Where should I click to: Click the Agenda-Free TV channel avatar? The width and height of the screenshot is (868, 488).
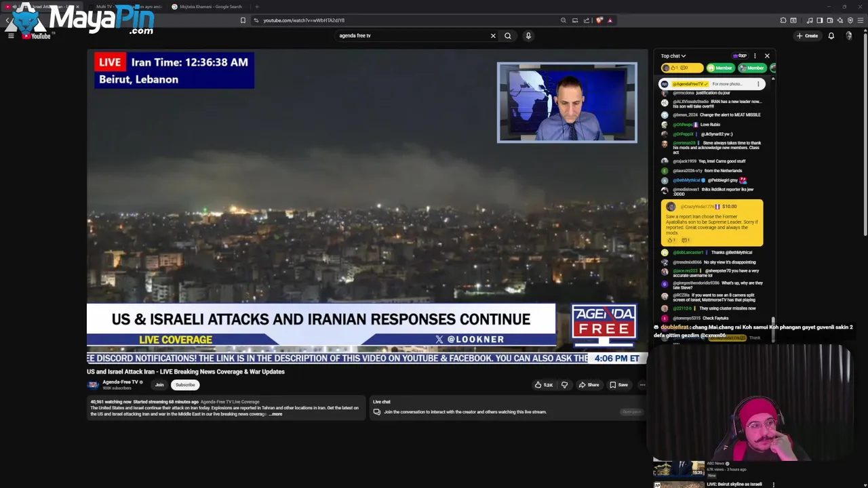point(93,384)
